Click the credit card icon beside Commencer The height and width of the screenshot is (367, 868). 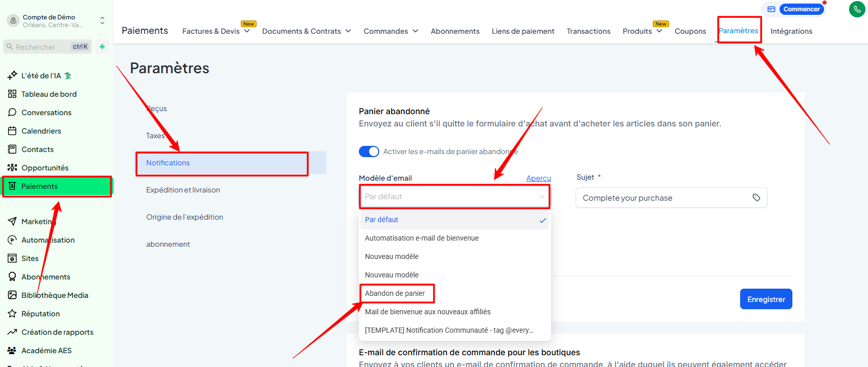(x=771, y=9)
